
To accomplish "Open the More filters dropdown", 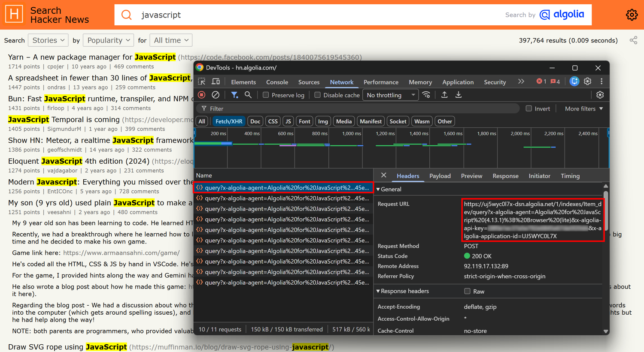I will click(x=584, y=109).
